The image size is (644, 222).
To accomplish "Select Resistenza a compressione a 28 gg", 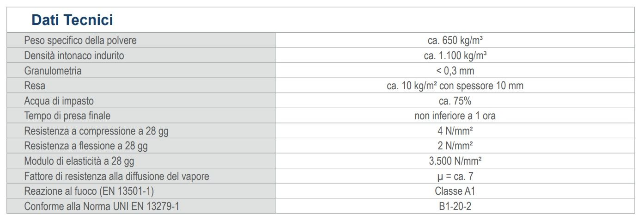I will 96,131.
